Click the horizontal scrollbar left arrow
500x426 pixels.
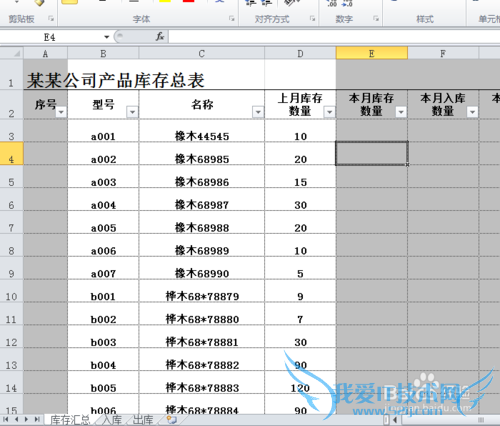[395, 420]
